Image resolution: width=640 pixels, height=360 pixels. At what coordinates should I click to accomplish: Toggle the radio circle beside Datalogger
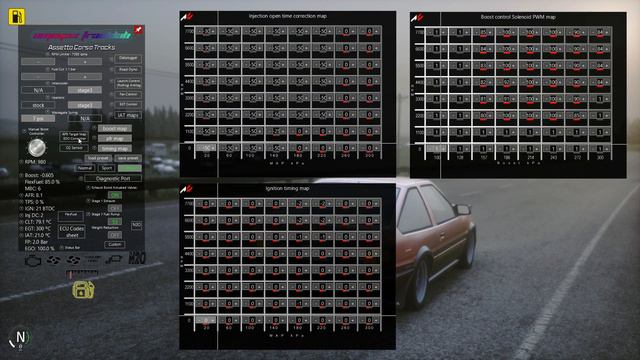click(x=111, y=59)
